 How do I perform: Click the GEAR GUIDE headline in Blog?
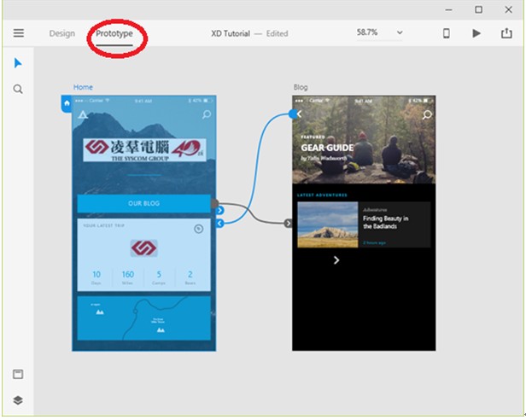(327, 148)
